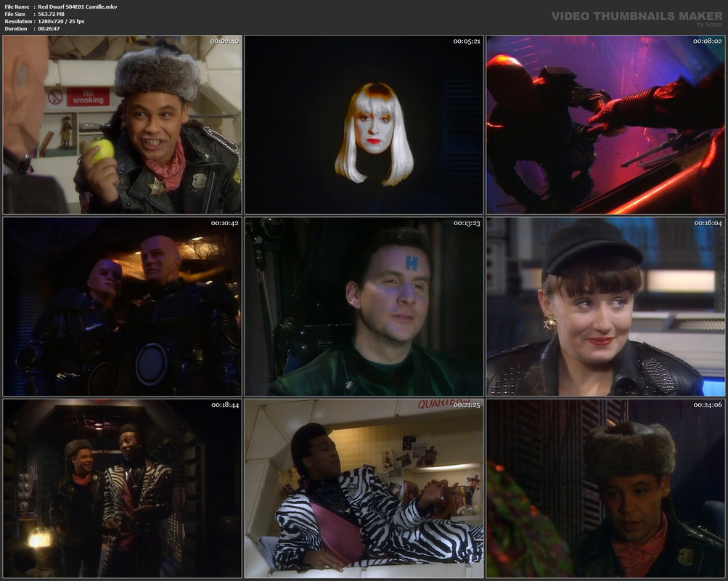The image size is (728, 581).
Task: Open the thumbnail stamped 00:05:21
Action: tap(364, 124)
